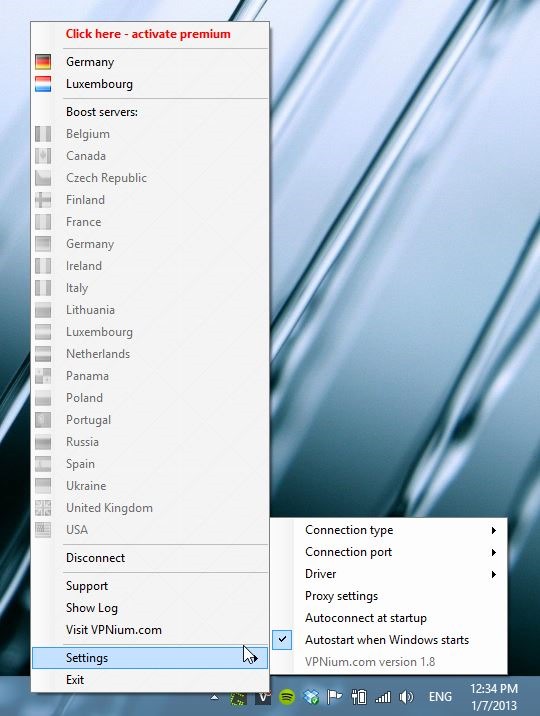540x716 pixels.
Task: Click the ENG language indicator
Action: point(440,697)
